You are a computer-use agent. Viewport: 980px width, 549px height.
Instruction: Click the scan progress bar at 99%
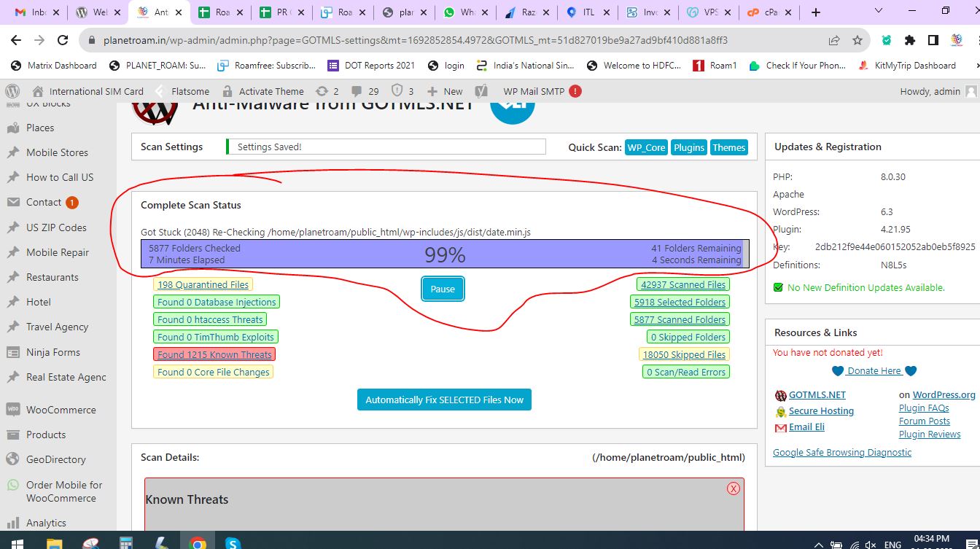(x=445, y=254)
